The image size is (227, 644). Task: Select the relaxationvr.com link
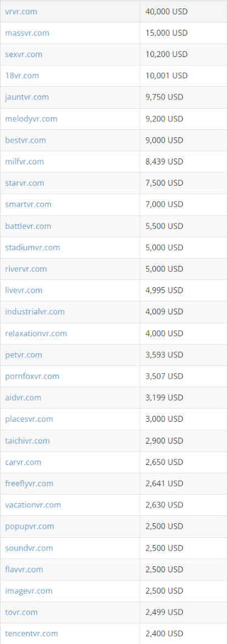point(36,333)
